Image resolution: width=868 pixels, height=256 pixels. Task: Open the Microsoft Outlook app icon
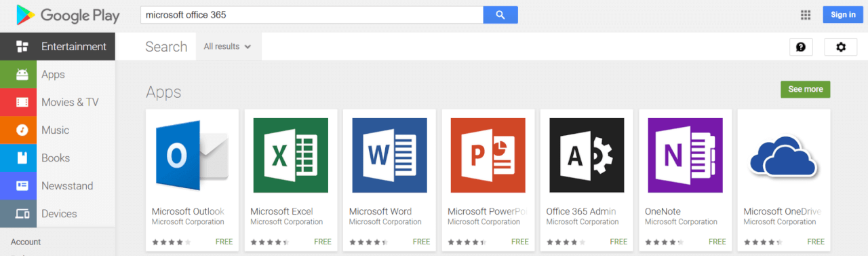pos(192,156)
